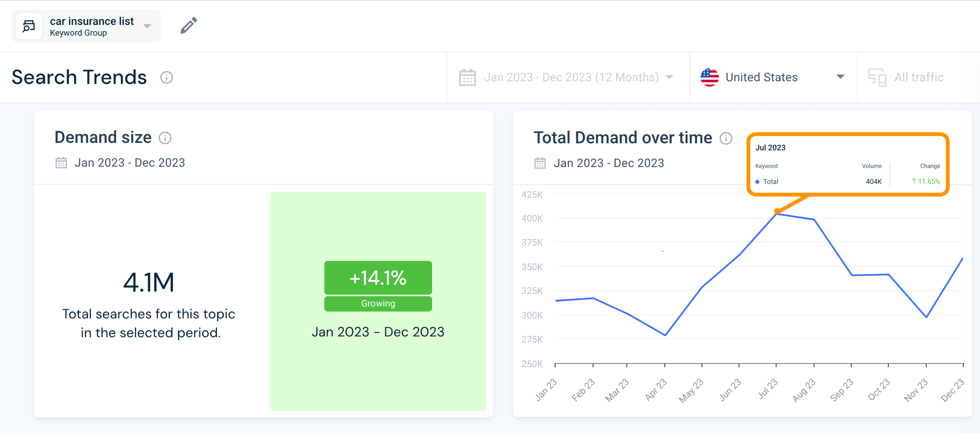Open the Search Trends info tooltip

pos(166,77)
